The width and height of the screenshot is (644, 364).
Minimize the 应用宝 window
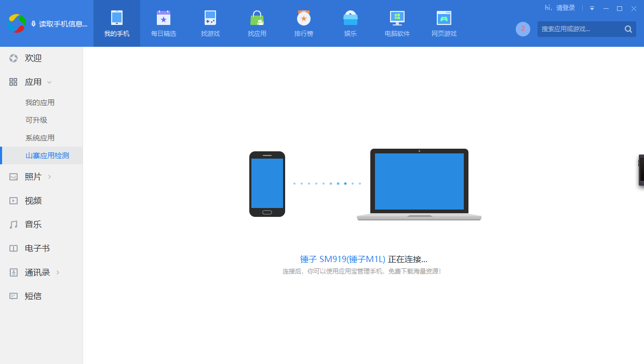606,8
